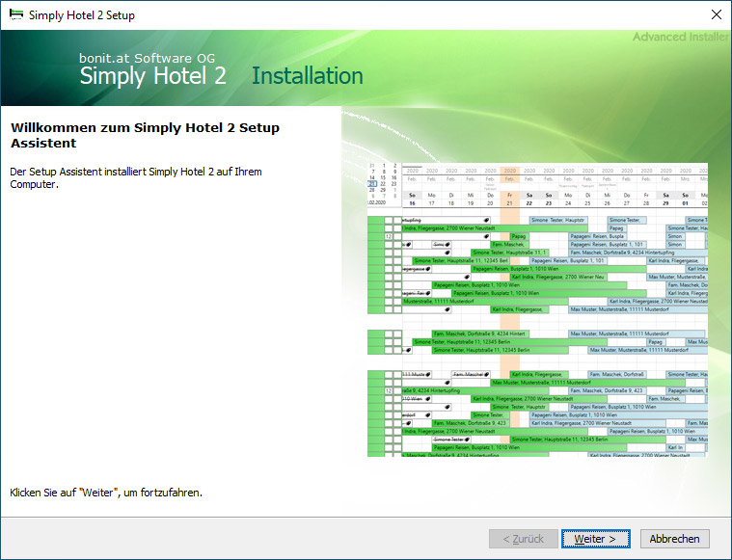Click the 'Installation' banner heading

(308, 76)
